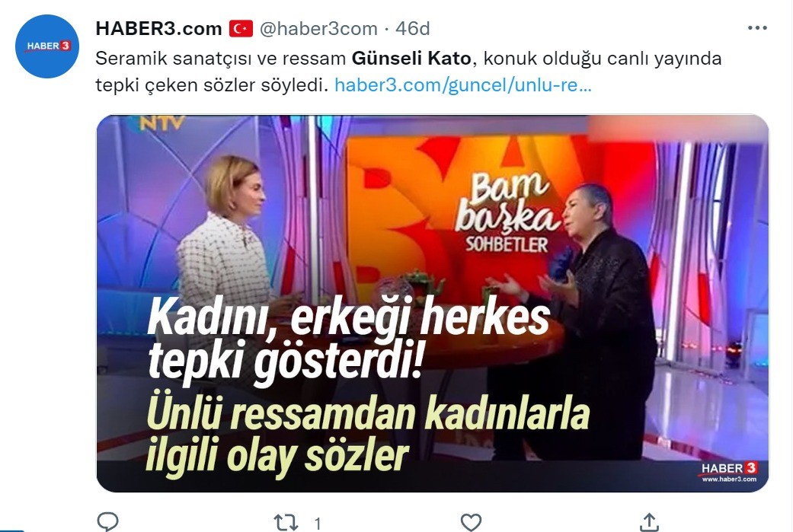Click the HABER3 watermark on the image

(729, 472)
